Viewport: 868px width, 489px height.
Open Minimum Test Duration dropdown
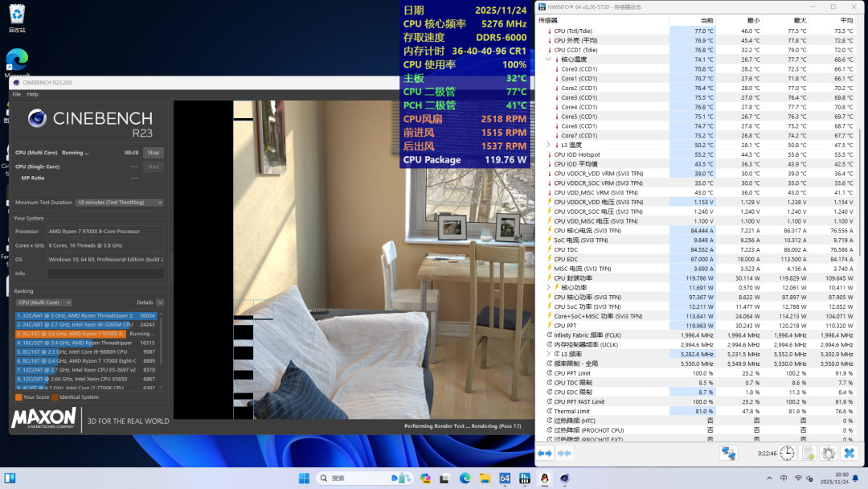[x=120, y=202]
